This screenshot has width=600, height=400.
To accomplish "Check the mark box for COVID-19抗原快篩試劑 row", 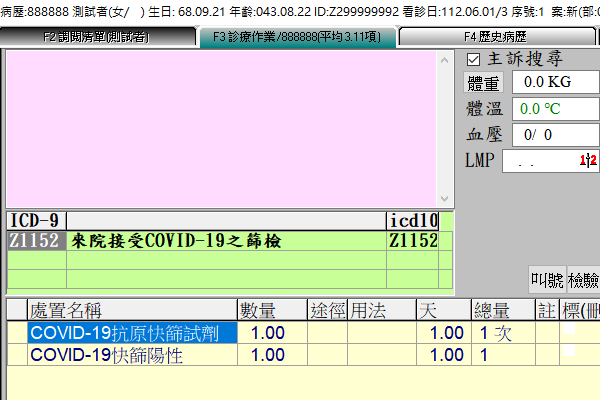I will tap(569, 331).
